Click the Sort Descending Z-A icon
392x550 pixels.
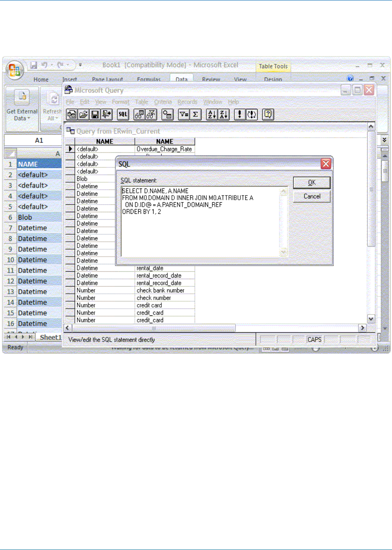[x=223, y=114]
